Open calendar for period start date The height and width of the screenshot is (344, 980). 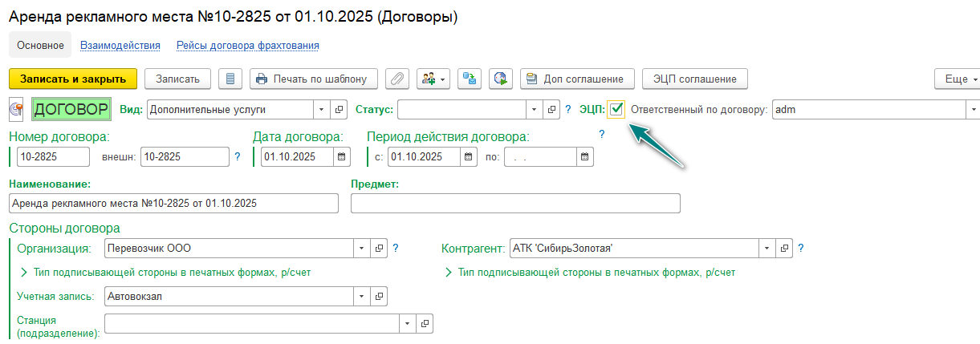coord(468,156)
